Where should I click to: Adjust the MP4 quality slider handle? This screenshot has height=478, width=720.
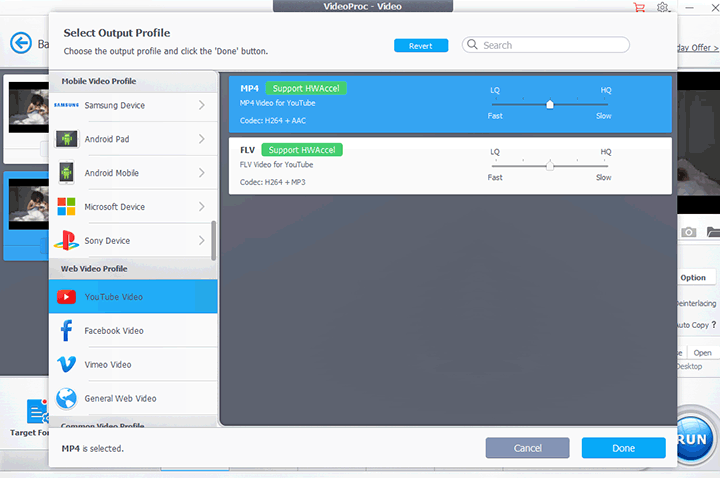(x=550, y=104)
